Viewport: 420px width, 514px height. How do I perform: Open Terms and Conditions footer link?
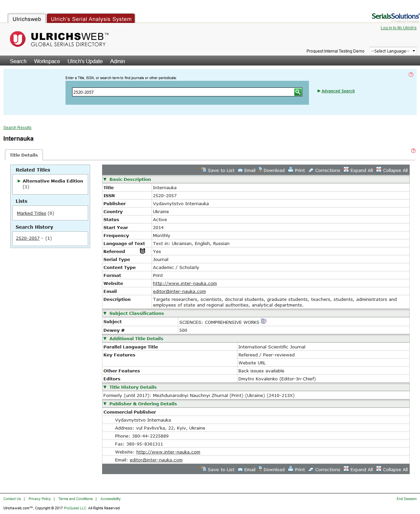click(x=75, y=499)
